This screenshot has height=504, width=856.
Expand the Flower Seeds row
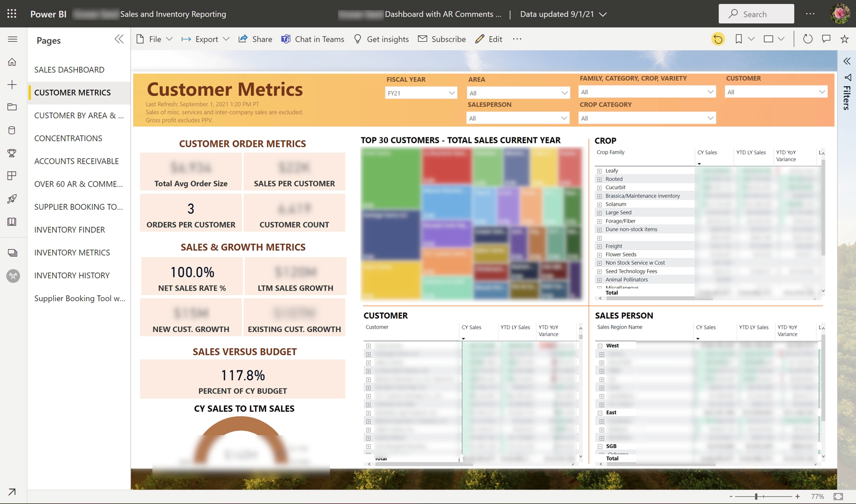click(599, 255)
